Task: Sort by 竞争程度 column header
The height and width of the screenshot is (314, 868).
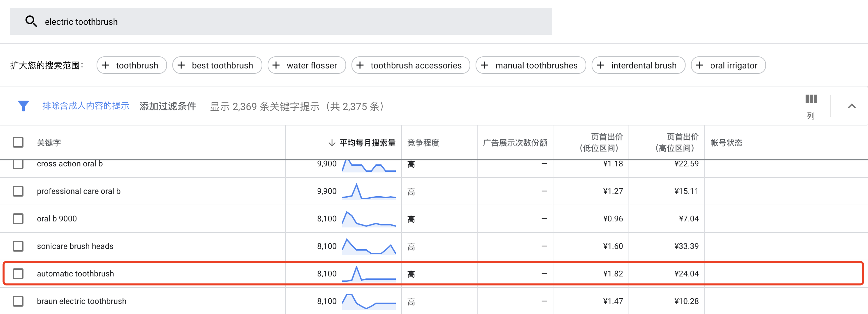Action: coord(423,143)
